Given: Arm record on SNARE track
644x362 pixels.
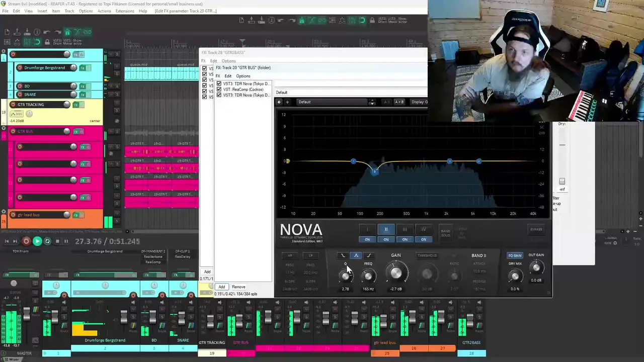Looking at the screenshot, I should click(x=20, y=94).
